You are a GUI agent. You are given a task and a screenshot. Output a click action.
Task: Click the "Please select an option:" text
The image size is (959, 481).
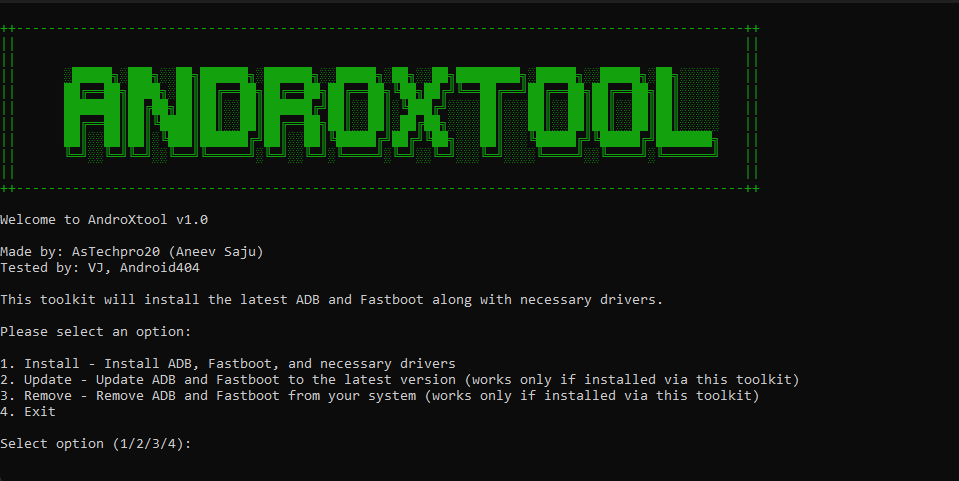(x=95, y=332)
